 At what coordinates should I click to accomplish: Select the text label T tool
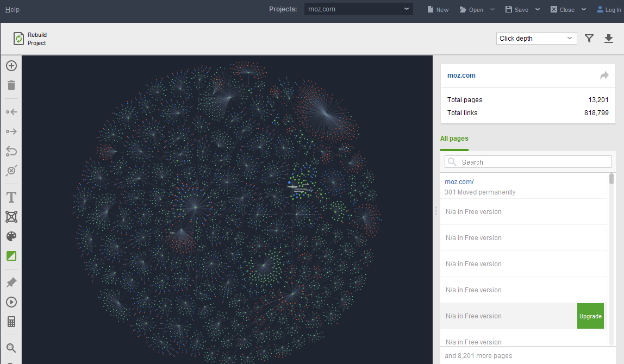[x=11, y=197]
